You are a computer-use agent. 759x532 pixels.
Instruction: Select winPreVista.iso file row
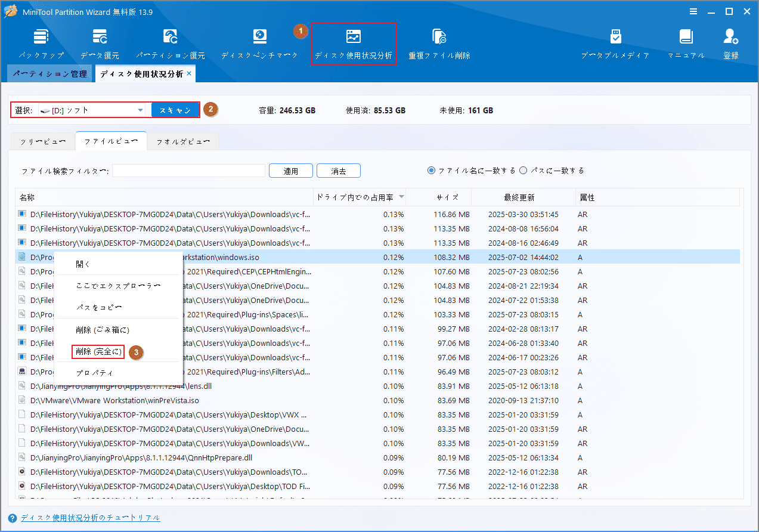378,400
